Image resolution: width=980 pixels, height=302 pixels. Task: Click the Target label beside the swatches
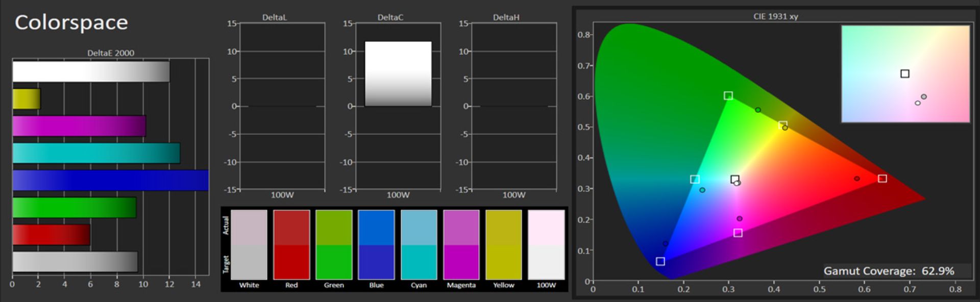click(x=226, y=264)
